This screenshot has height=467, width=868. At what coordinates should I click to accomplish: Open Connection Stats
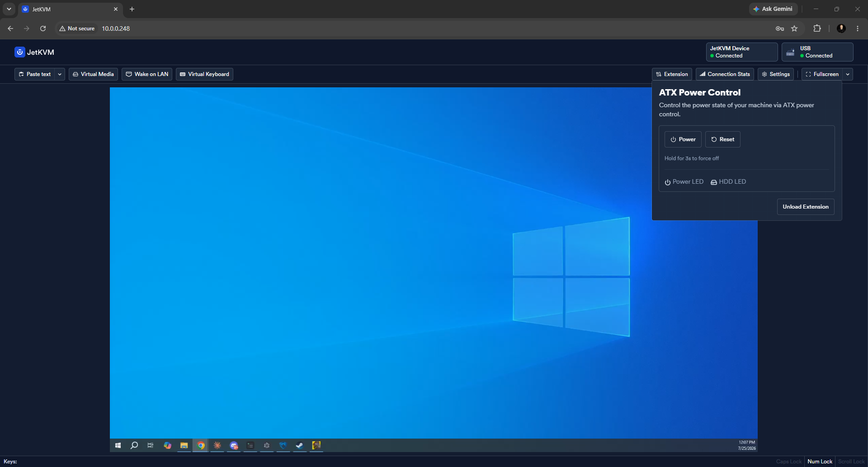click(725, 74)
